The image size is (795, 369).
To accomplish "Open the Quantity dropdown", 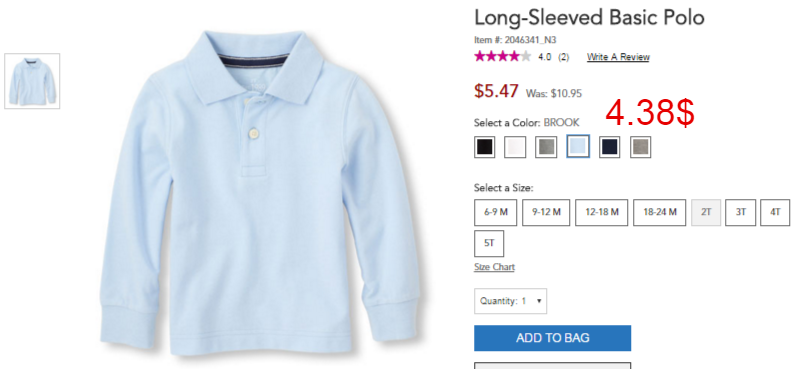I will click(510, 301).
